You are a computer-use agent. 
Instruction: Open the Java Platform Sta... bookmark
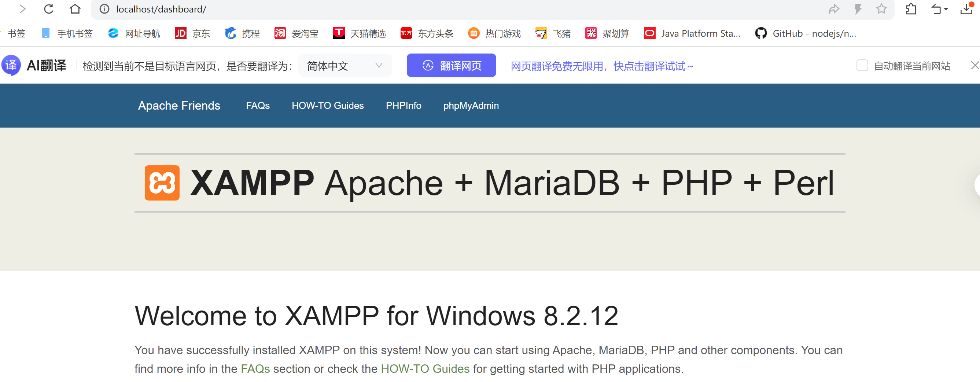692,33
